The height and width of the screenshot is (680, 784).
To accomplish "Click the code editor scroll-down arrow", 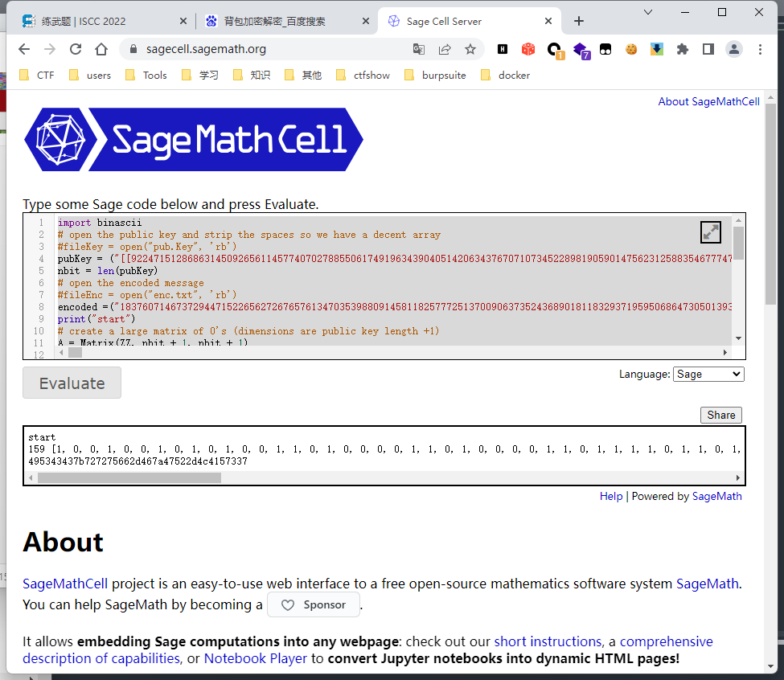I will point(738,338).
